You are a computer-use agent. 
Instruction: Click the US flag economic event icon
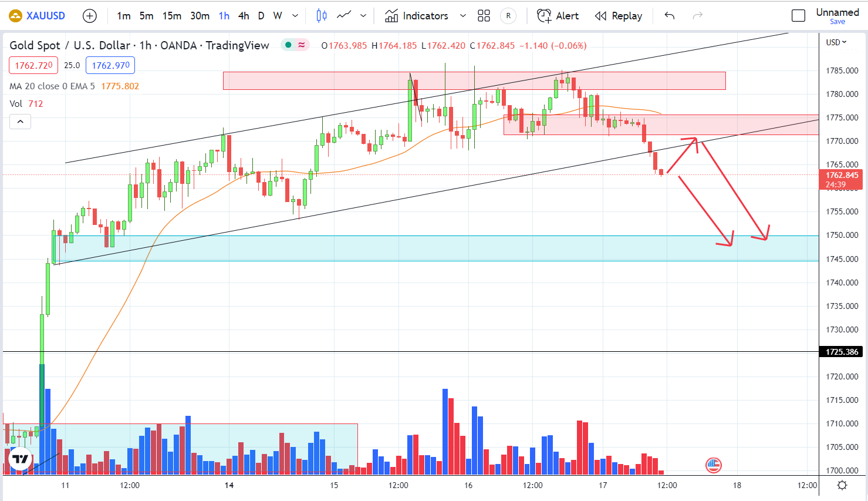(x=713, y=465)
